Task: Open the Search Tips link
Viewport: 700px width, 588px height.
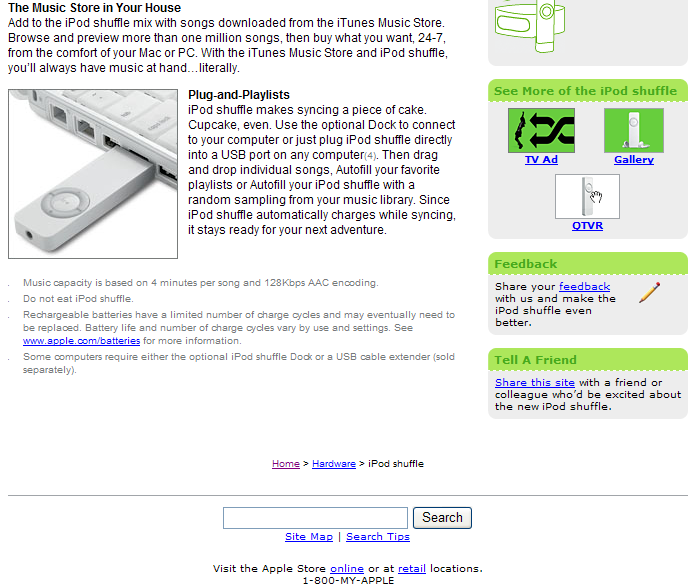Action: (x=378, y=537)
